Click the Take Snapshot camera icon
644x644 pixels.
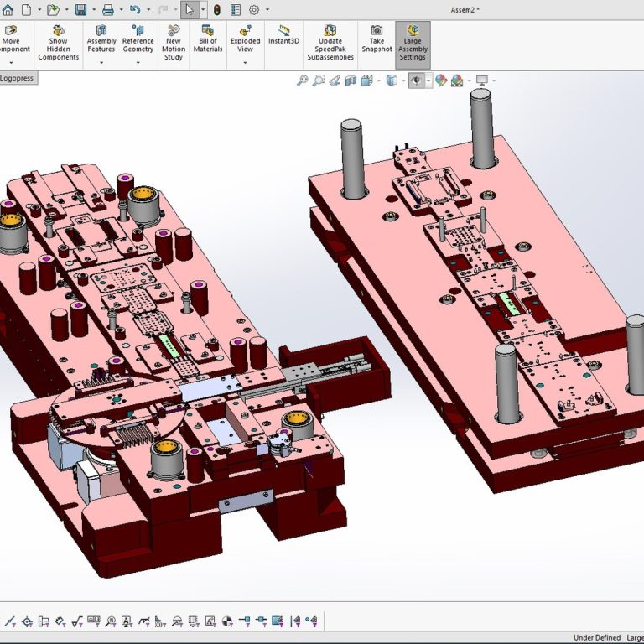point(377,31)
